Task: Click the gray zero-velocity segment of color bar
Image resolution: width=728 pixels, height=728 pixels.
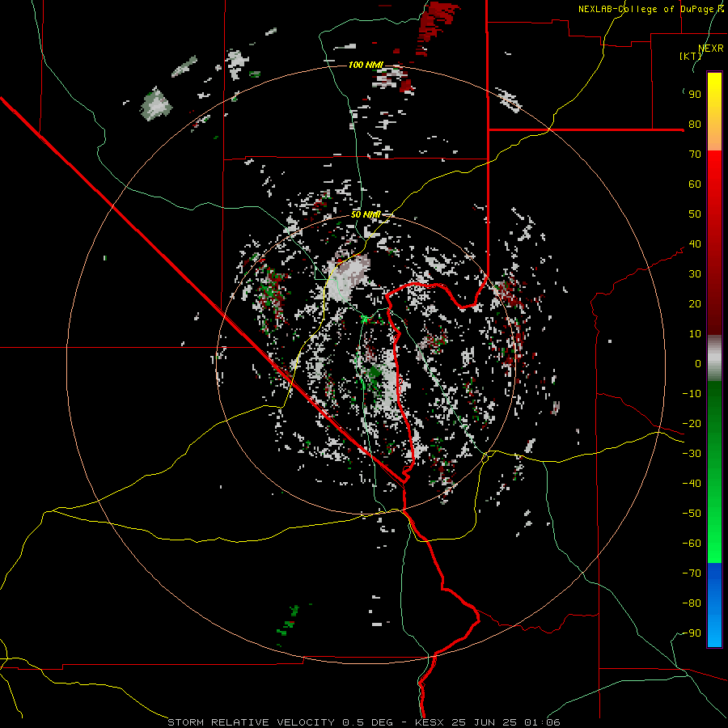Action: pyautogui.click(x=714, y=358)
